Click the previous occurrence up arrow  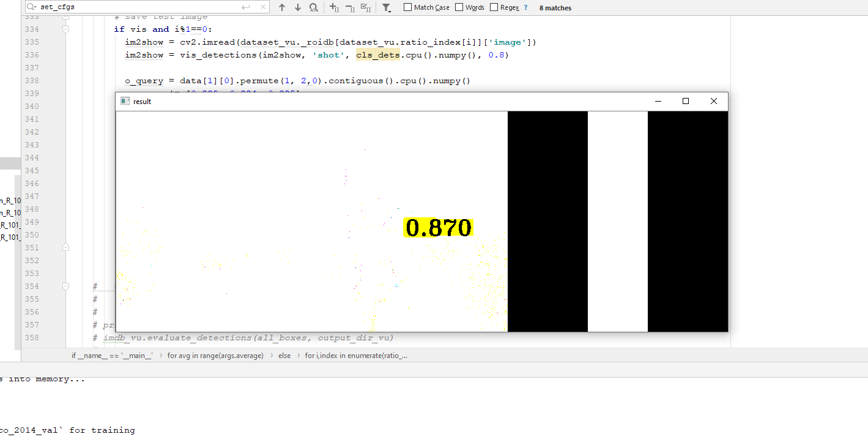coord(281,7)
